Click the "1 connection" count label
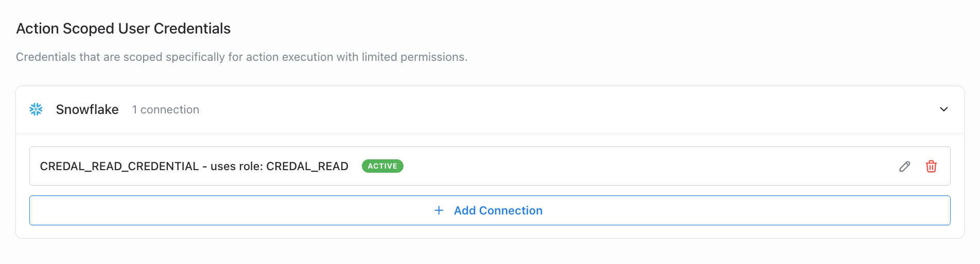The image size is (980, 264). tap(166, 110)
